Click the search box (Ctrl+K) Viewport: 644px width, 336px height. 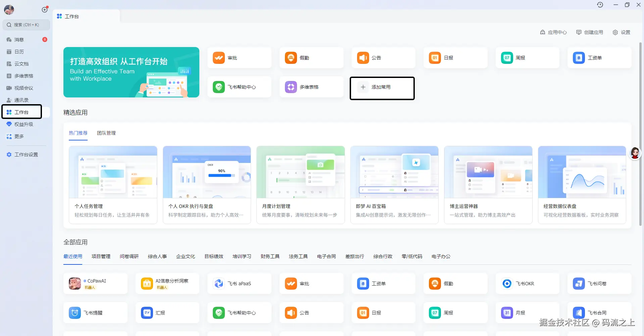(x=26, y=25)
